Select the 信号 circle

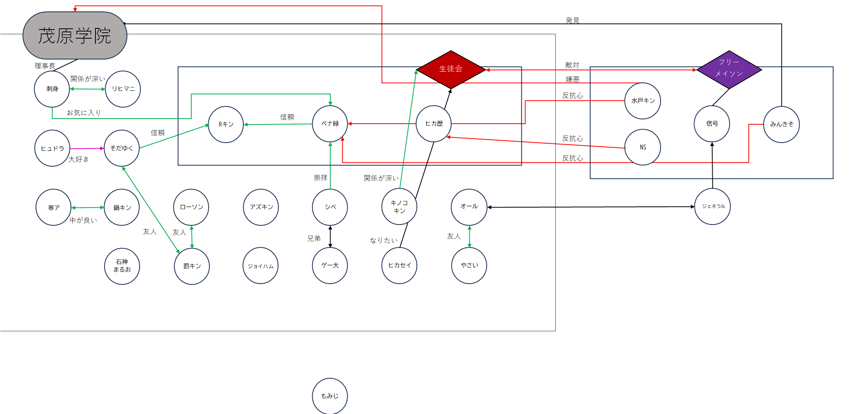[x=712, y=124]
